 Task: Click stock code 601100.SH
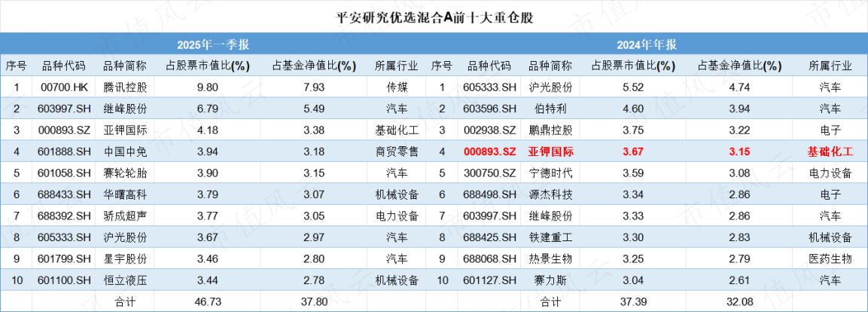tap(64, 280)
